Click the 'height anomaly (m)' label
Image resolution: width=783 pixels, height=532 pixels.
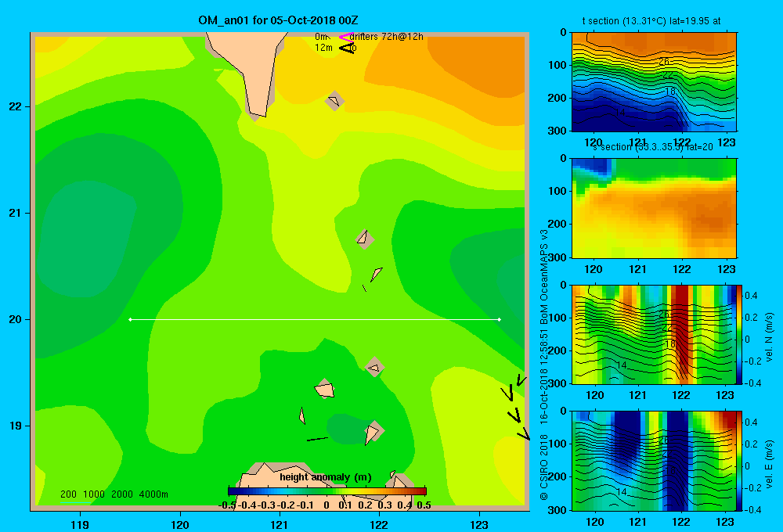click(326, 477)
